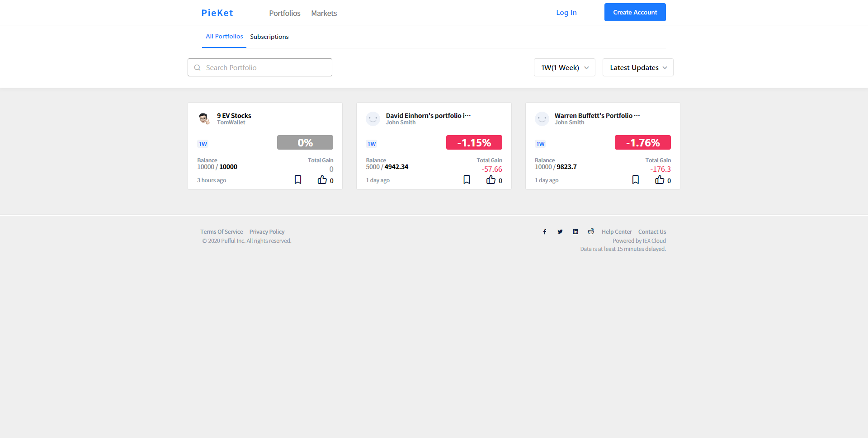Image resolution: width=868 pixels, height=438 pixels.
Task: Bookmark the 9 EV Stocks portfolio
Action: [x=298, y=179]
